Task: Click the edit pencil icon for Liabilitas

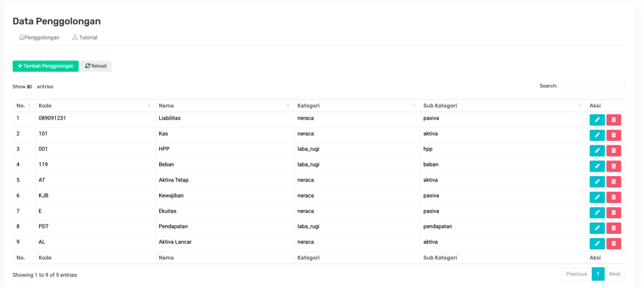Action: point(597,119)
